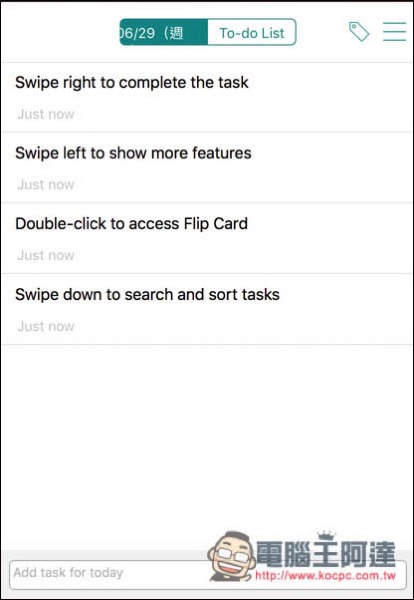The image size is (414, 600).
Task: Select task 'Swipe right to complete the task'
Action: click(x=207, y=97)
